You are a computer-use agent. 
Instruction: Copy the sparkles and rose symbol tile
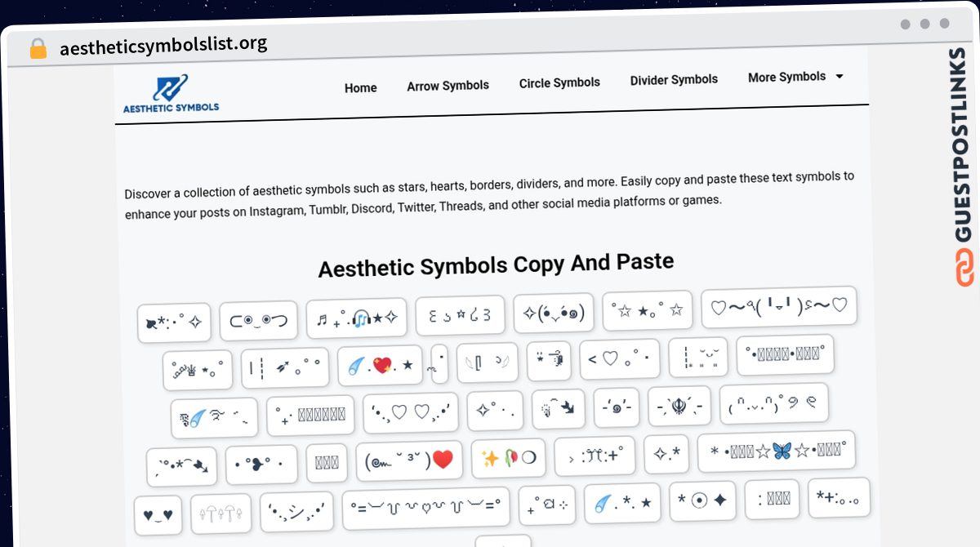(508, 458)
